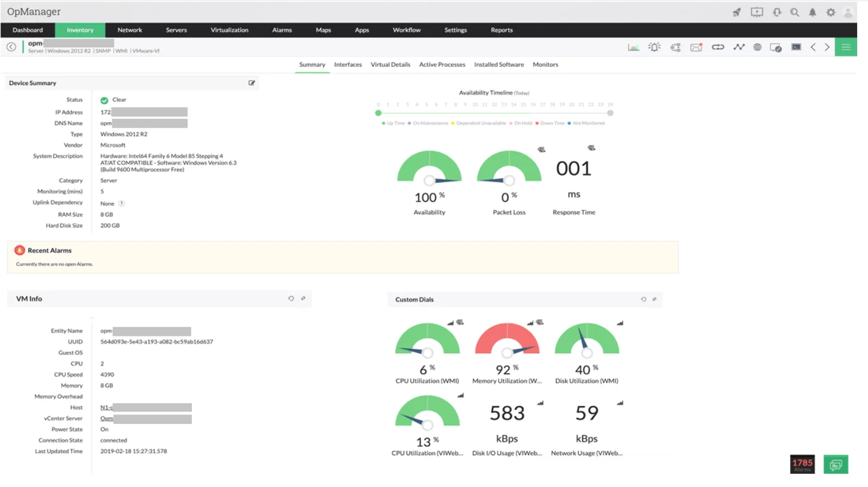The height and width of the screenshot is (487, 868).
Task: Open the terminal console icon
Action: pyautogui.click(x=796, y=47)
